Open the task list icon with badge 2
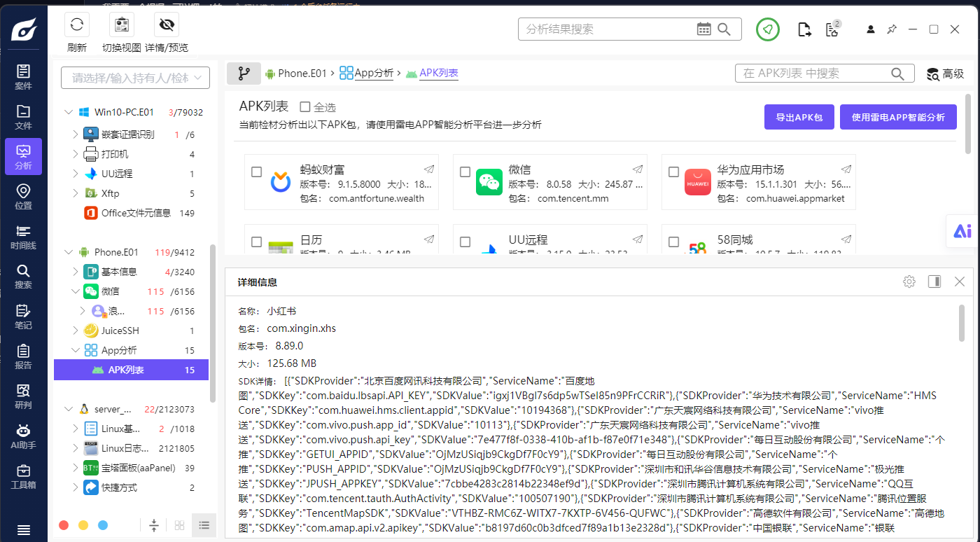The image size is (980, 542). point(832,29)
